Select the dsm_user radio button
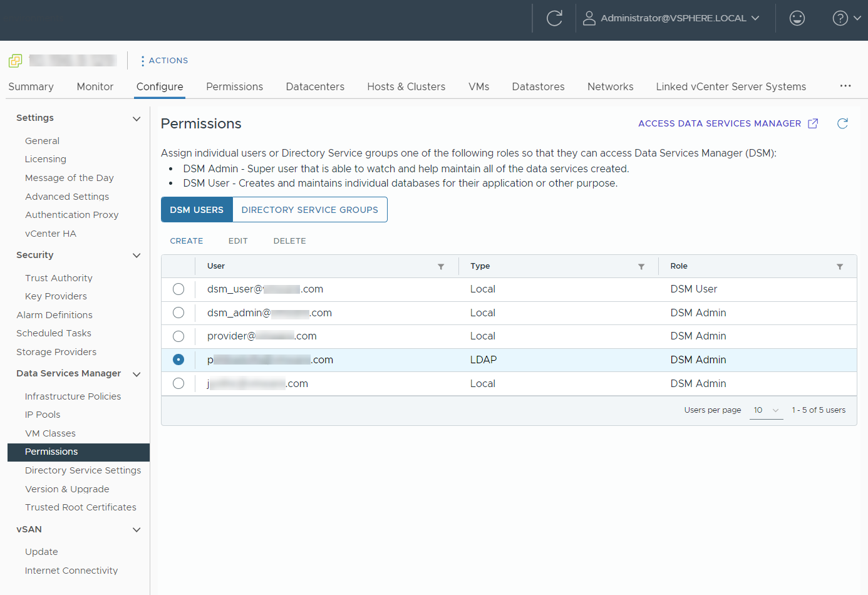 click(x=178, y=289)
